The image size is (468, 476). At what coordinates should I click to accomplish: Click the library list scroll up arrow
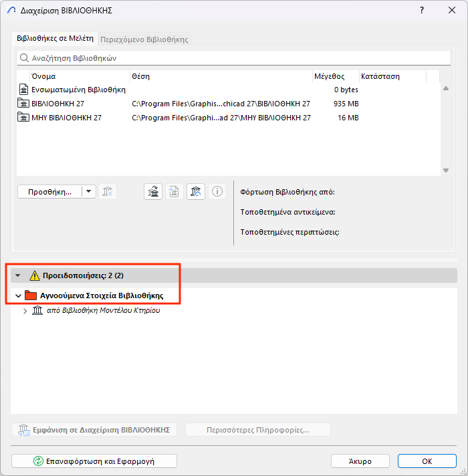click(x=446, y=89)
